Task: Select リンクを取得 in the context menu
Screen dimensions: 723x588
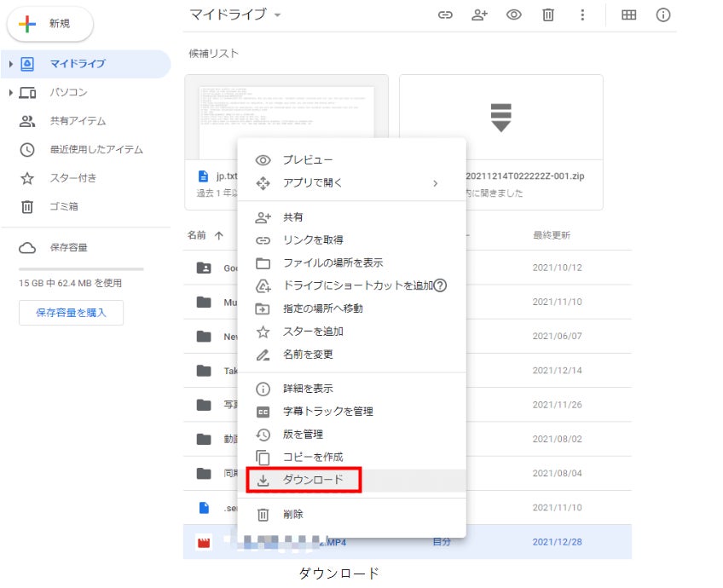Action: [352, 240]
